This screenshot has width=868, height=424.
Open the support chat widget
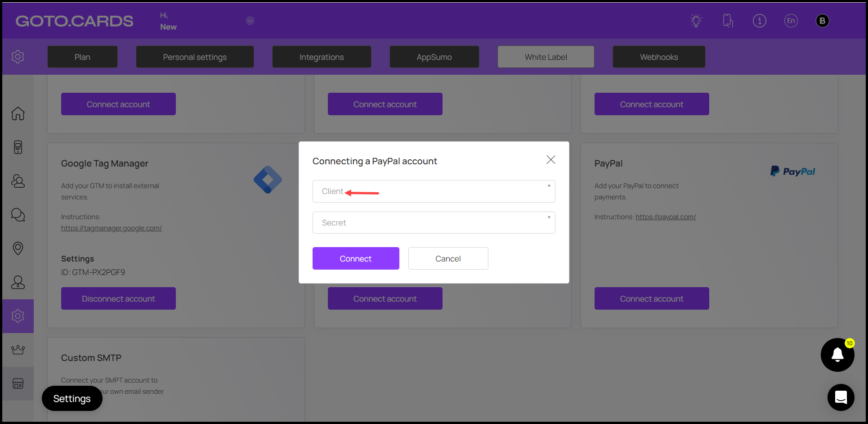[x=841, y=397]
